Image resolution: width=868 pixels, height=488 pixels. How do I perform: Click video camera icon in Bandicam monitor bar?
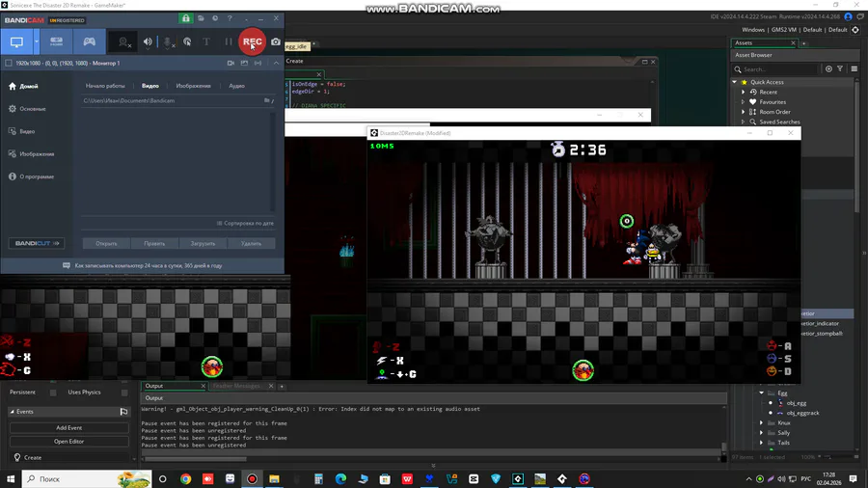pos(231,63)
